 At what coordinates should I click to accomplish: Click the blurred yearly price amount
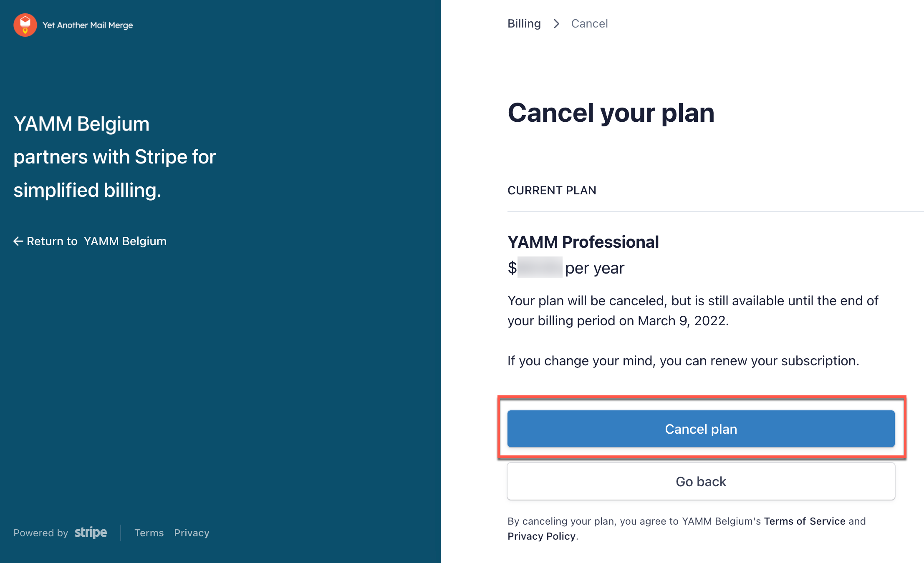pyautogui.click(x=540, y=268)
